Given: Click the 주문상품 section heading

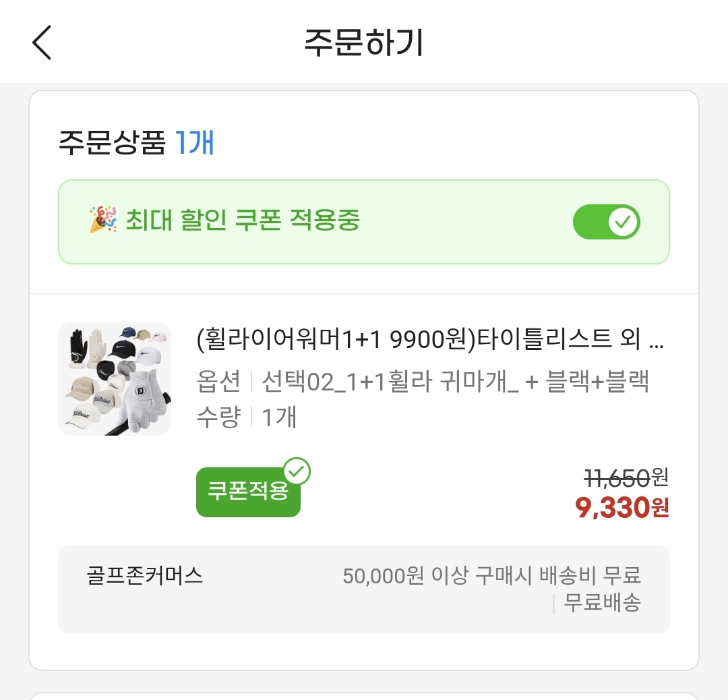Looking at the screenshot, I should (x=112, y=144).
